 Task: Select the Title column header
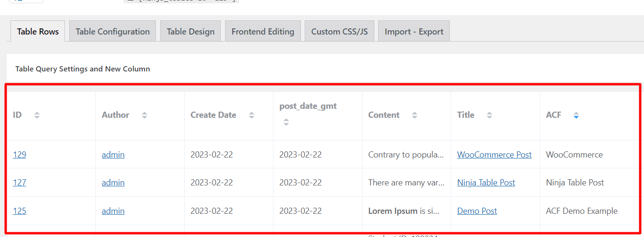pos(496,115)
